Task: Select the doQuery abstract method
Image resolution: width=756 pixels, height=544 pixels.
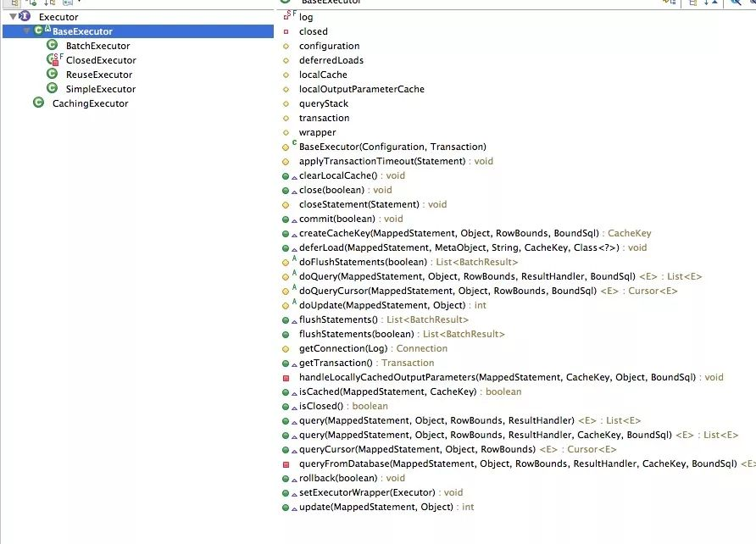Action: coord(500,276)
